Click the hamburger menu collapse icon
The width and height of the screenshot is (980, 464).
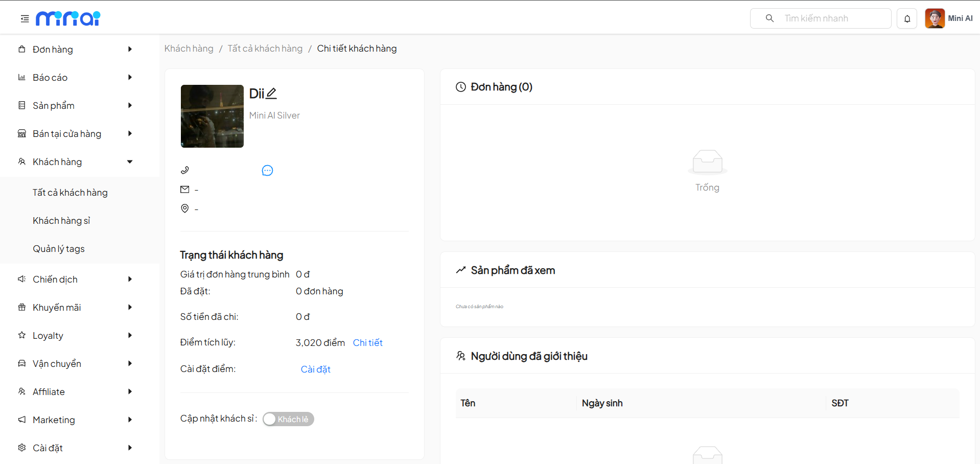tap(25, 19)
